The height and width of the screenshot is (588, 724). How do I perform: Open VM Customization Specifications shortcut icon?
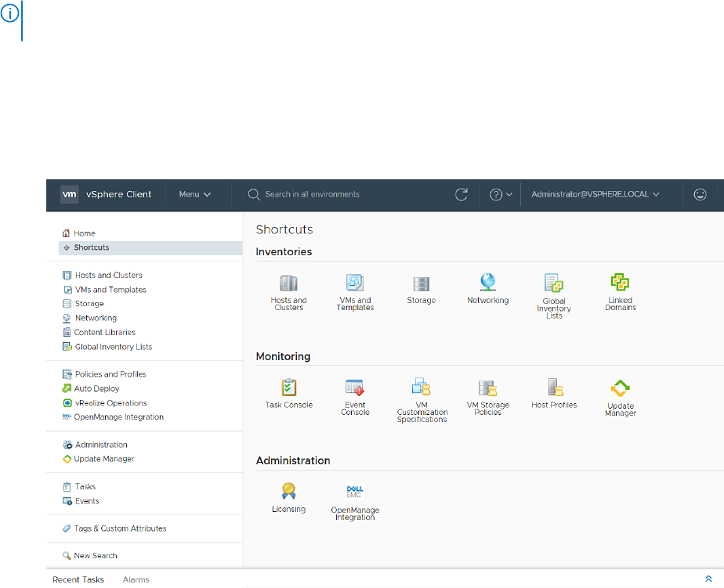pyautogui.click(x=421, y=387)
